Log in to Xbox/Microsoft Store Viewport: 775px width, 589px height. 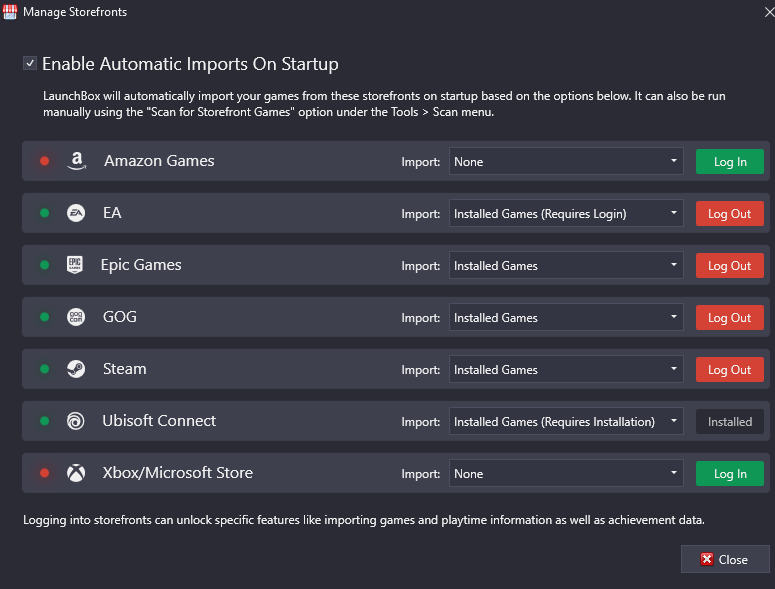(730, 473)
